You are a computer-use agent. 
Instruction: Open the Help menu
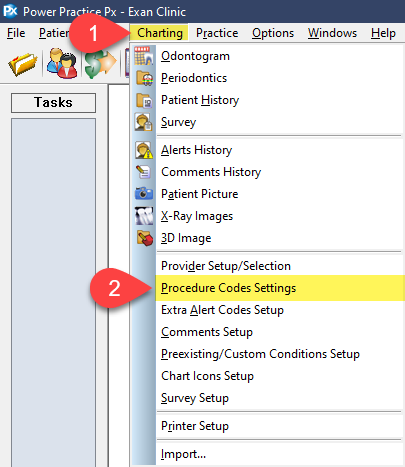(x=383, y=33)
